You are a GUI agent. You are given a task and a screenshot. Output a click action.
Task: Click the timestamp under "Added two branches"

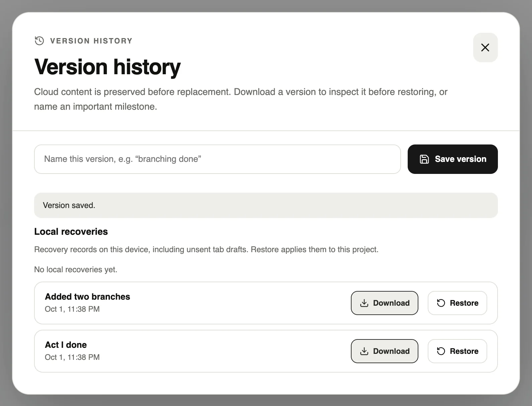(72, 309)
